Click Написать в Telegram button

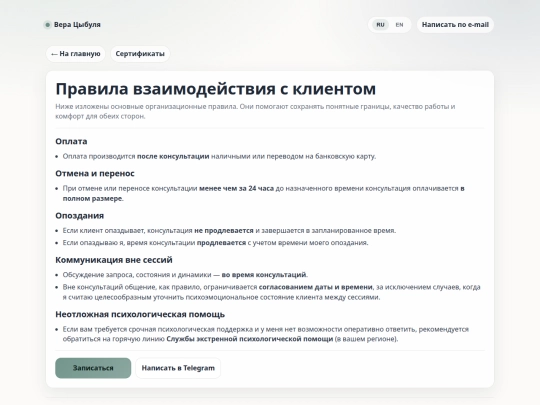(x=178, y=368)
